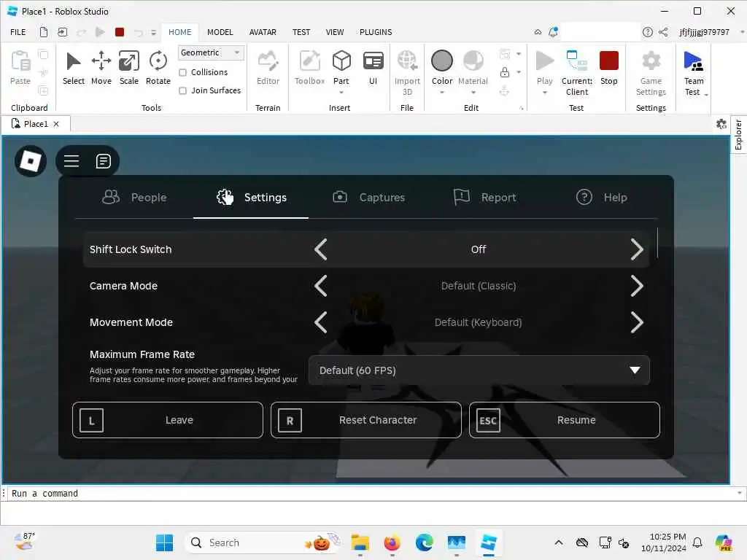
Task: Click left arrow for Movement Mode
Action: [x=321, y=322]
